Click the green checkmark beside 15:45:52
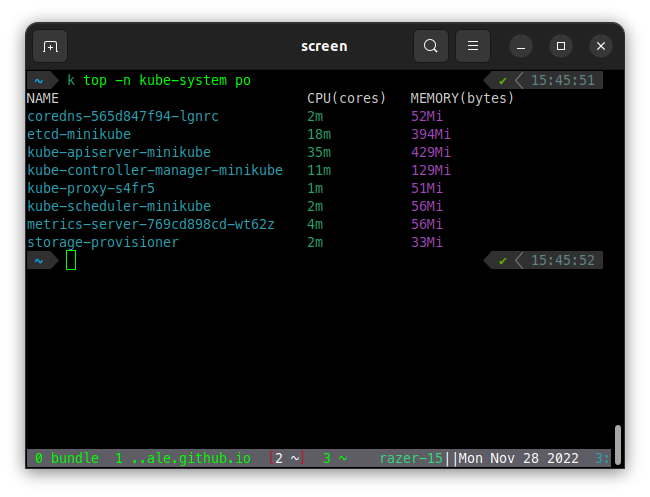Screen dimensions: 650x497 [503, 260]
